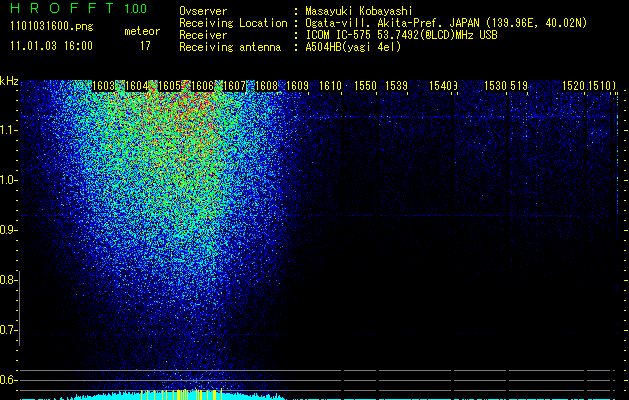Select the 1610 time marker
The height and width of the screenshot is (400, 629).
[330, 86]
